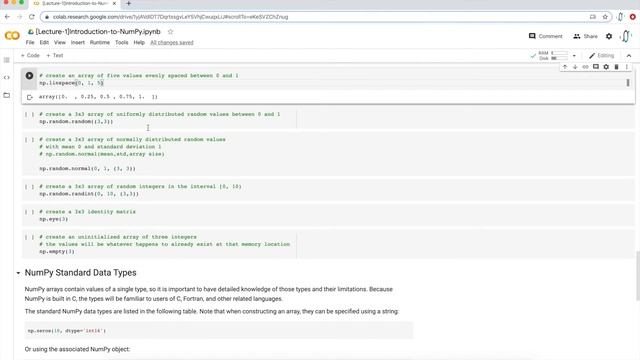The image size is (640, 360).
Task: Collapse the NumPy Standard Data Types section
Action: [x=18, y=273]
